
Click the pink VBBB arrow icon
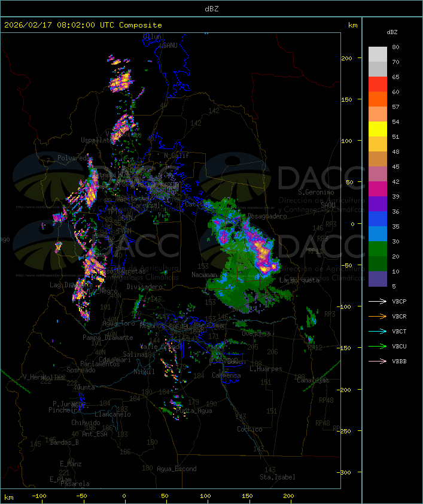pyautogui.click(x=378, y=362)
